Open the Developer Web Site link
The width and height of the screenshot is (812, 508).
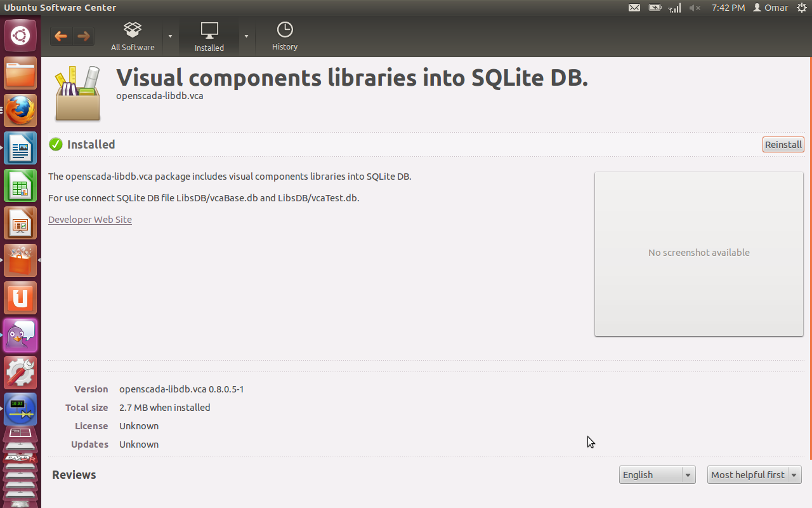[90, 220]
